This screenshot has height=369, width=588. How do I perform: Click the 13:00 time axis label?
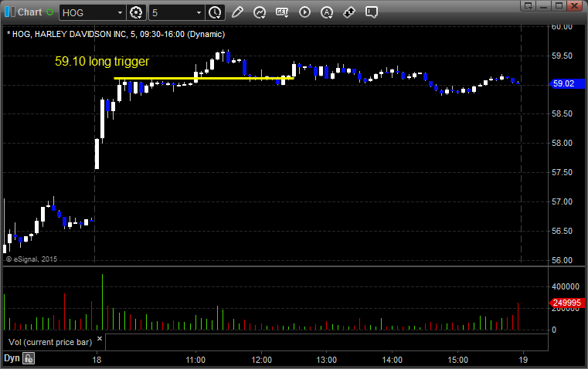[x=327, y=360]
